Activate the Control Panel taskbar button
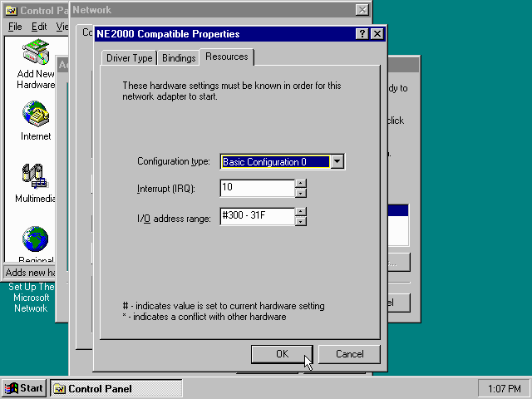 coord(116,388)
